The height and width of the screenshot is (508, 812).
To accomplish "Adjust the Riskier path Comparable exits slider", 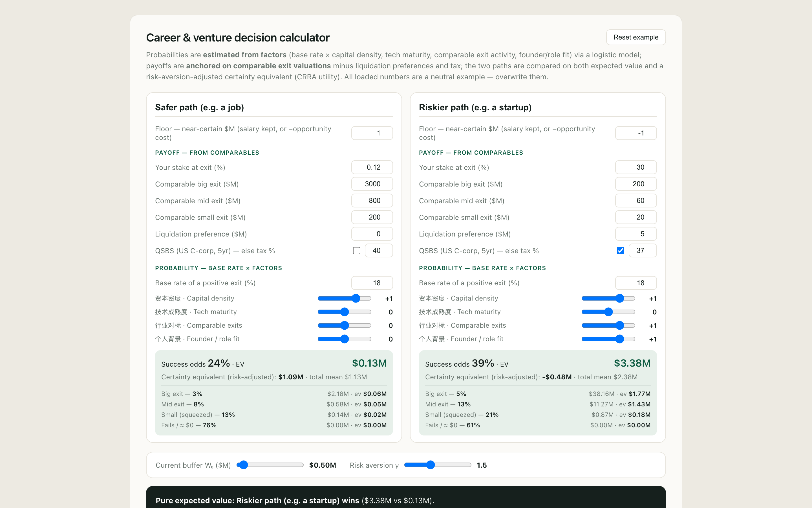I will pyautogui.click(x=608, y=325).
